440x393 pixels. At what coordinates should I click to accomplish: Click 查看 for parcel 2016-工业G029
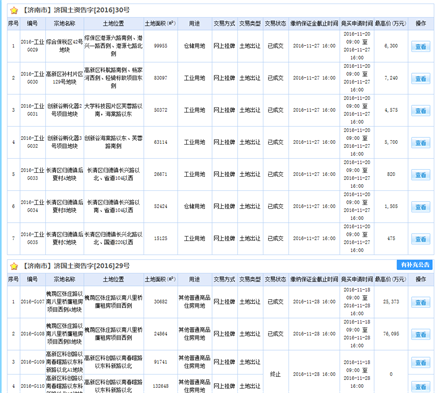[420, 47]
